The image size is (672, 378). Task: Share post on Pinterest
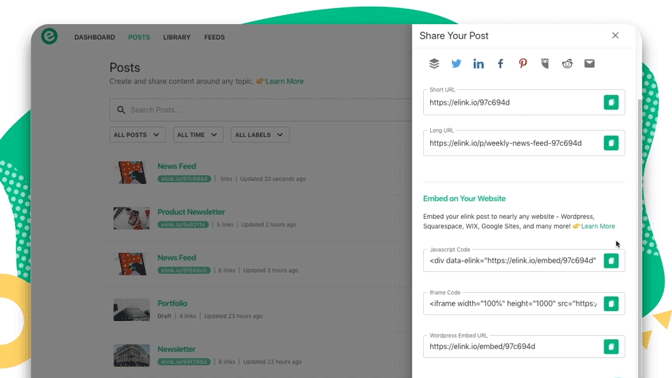pyautogui.click(x=522, y=63)
